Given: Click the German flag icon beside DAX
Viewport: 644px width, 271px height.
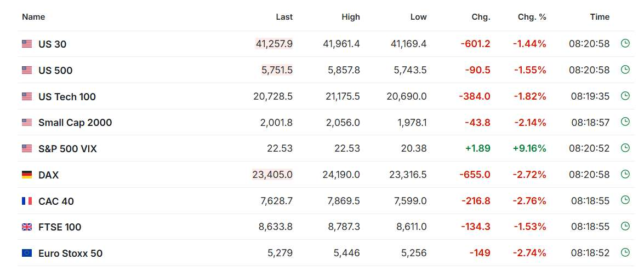Looking at the screenshot, I should pos(27,175).
